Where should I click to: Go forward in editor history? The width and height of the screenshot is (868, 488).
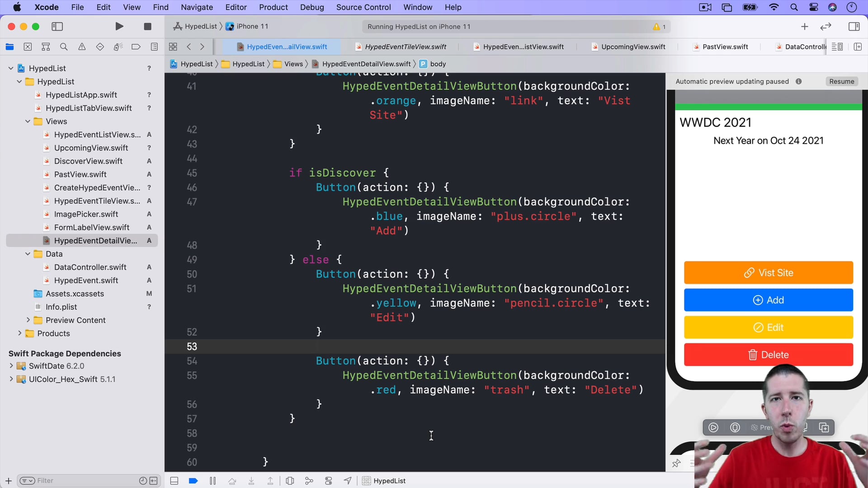tap(202, 47)
